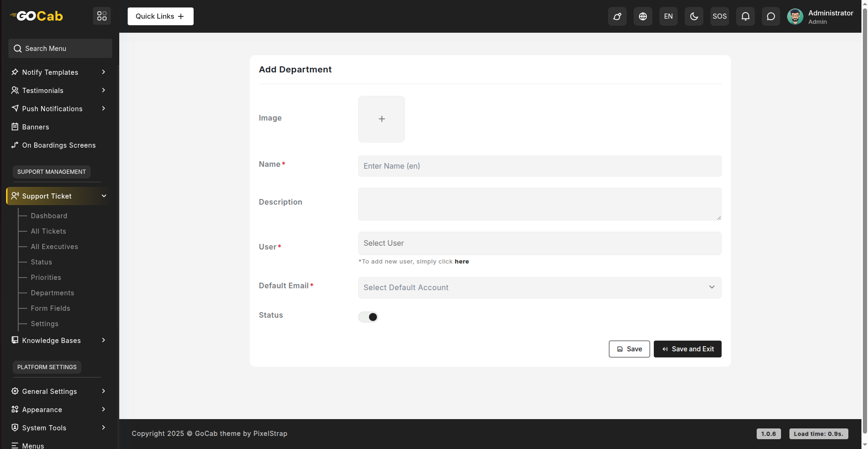Click the SOS alert icon

click(x=719, y=16)
